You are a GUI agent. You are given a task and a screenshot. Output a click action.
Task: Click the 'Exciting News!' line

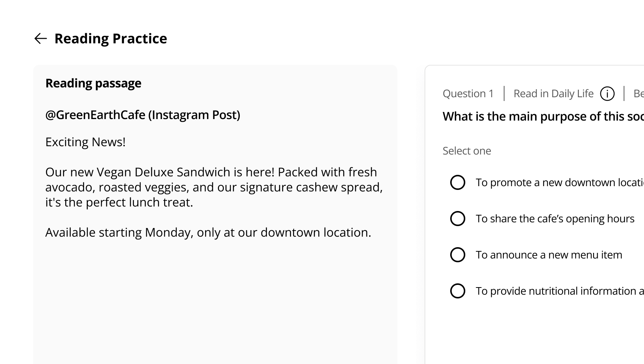point(85,142)
